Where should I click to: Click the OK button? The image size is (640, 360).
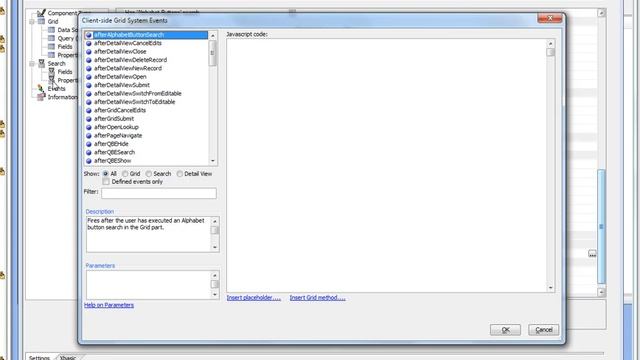click(505, 330)
